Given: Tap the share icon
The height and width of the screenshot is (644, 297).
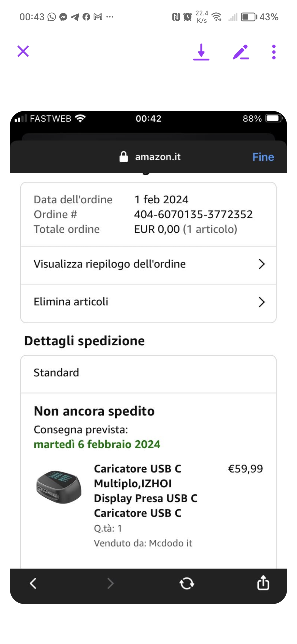Looking at the screenshot, I should pyautogui.click(x=263, y=583).
